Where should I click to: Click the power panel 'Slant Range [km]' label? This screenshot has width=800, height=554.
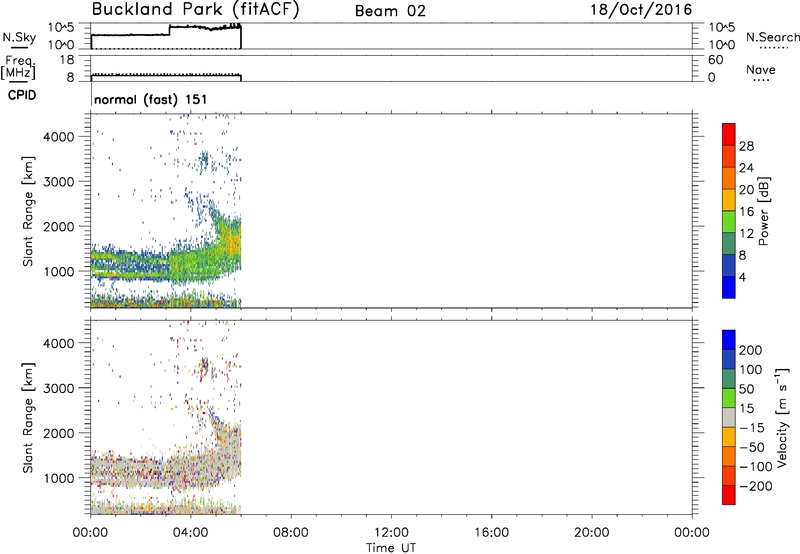point(28,211)
